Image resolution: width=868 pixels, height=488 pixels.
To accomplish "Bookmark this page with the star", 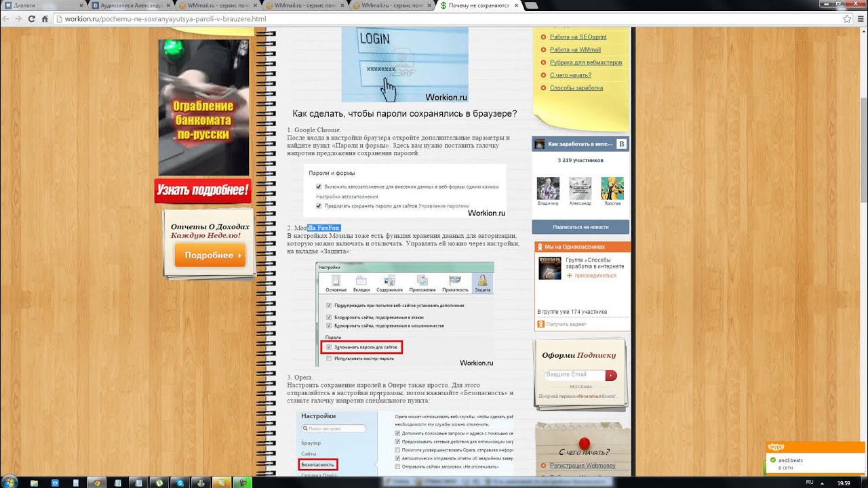I will click(x=847, y=19).
